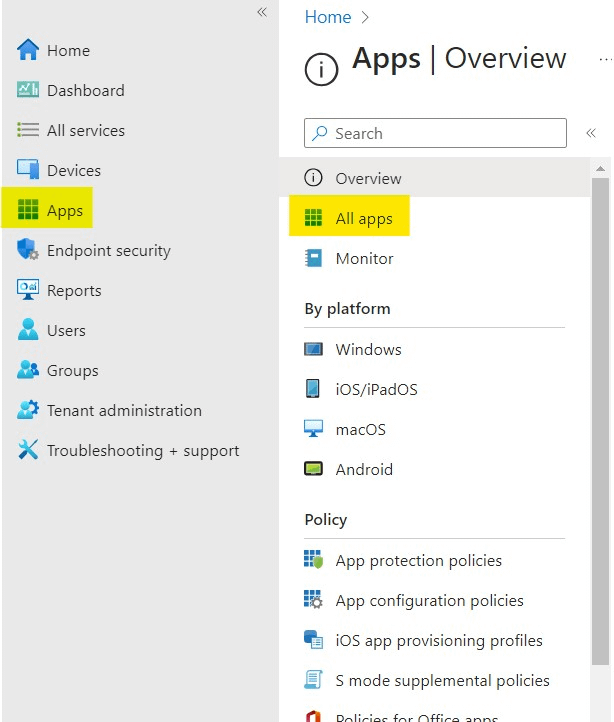The image size is (614, 722).
Task: Collapse the Apps menu pane
Action: 591,133
